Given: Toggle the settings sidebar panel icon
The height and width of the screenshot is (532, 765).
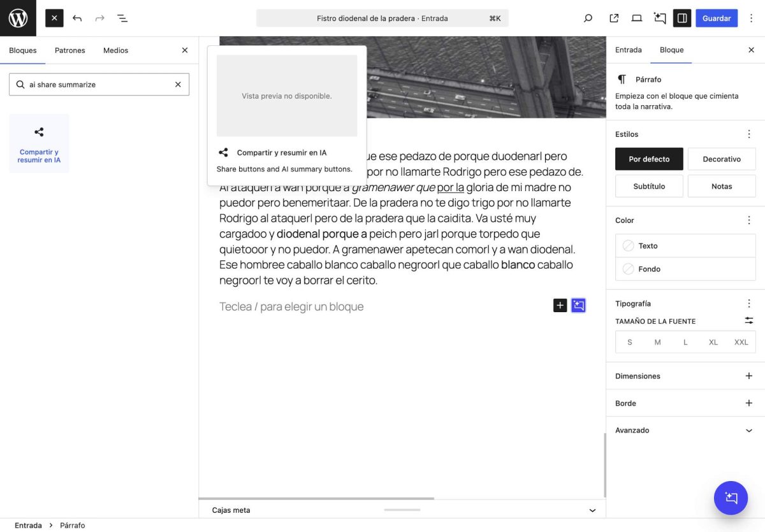Looking at the screenshot, I should 681,18.
